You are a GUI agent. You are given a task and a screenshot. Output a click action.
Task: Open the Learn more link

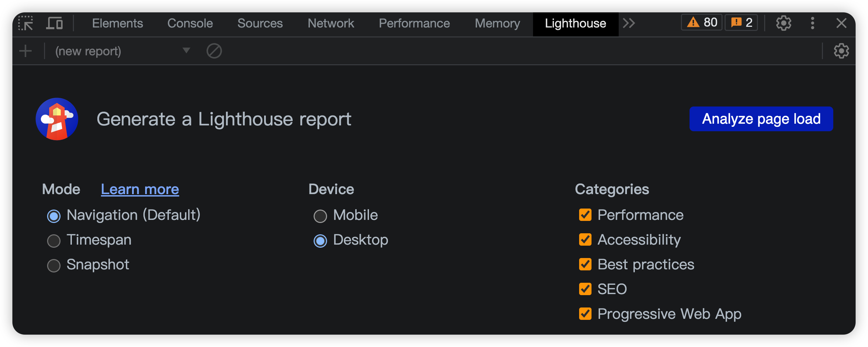tap(140, 189)
